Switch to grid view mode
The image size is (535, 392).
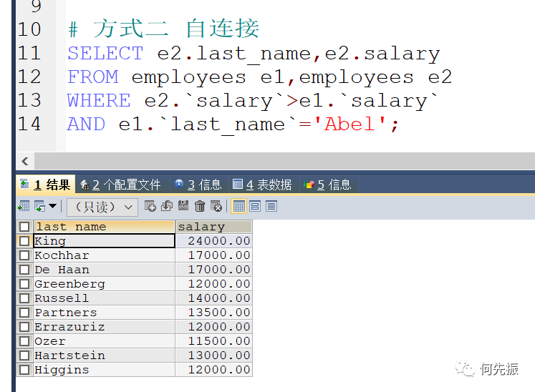[x=238, y=206]
